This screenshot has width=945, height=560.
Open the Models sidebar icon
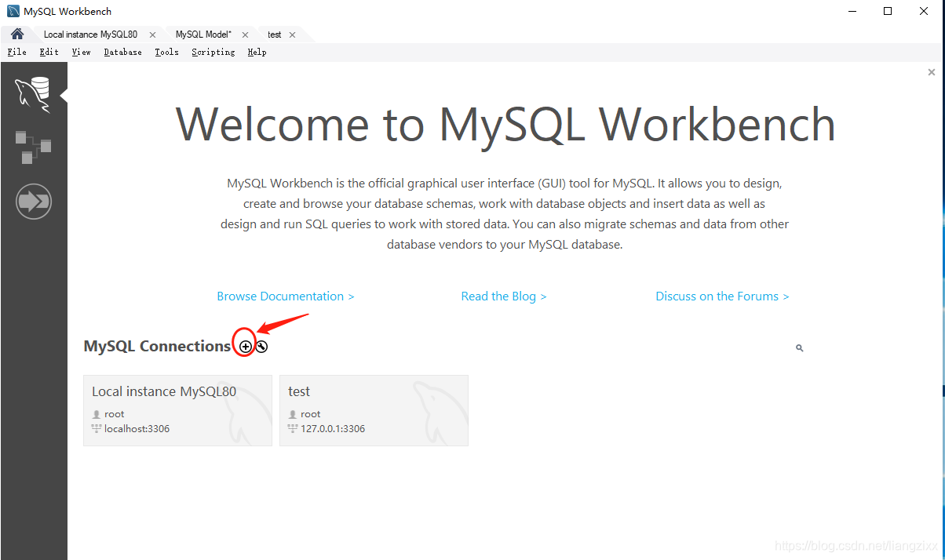[x=33, y=147]
